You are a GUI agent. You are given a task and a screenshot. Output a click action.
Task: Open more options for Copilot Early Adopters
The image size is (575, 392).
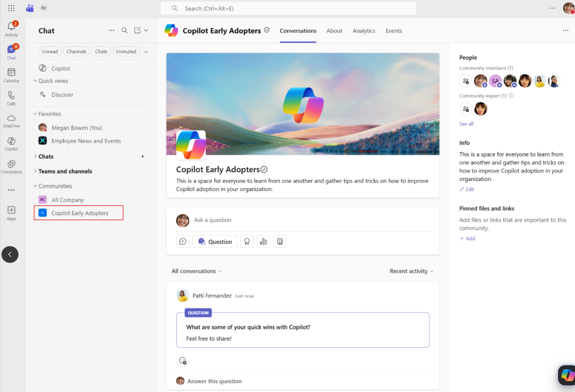point(565,30)
